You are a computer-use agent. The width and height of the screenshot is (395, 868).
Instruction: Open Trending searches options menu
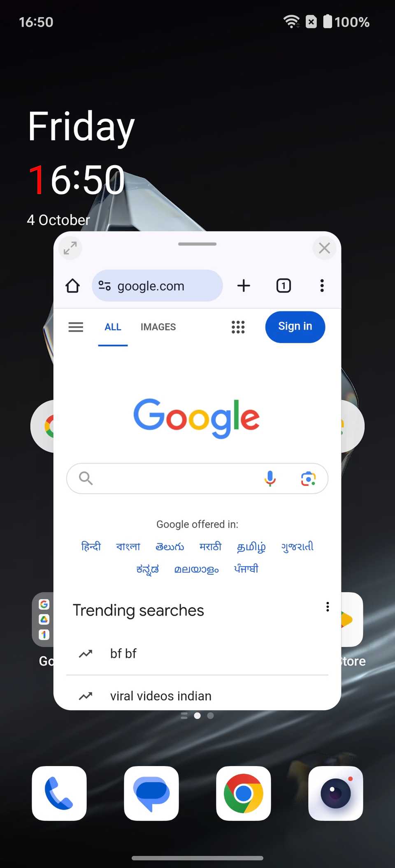[328, 607]
